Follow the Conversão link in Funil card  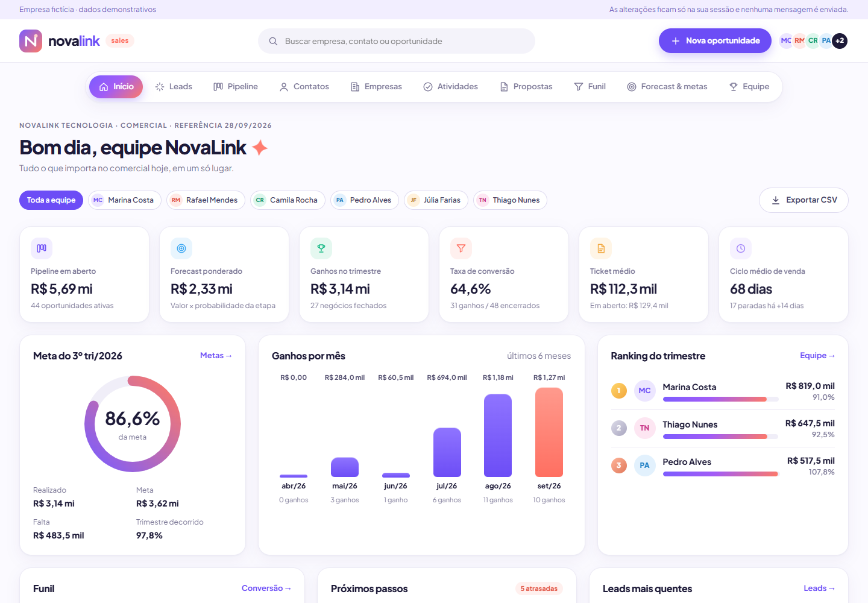[x=266, y=589]
